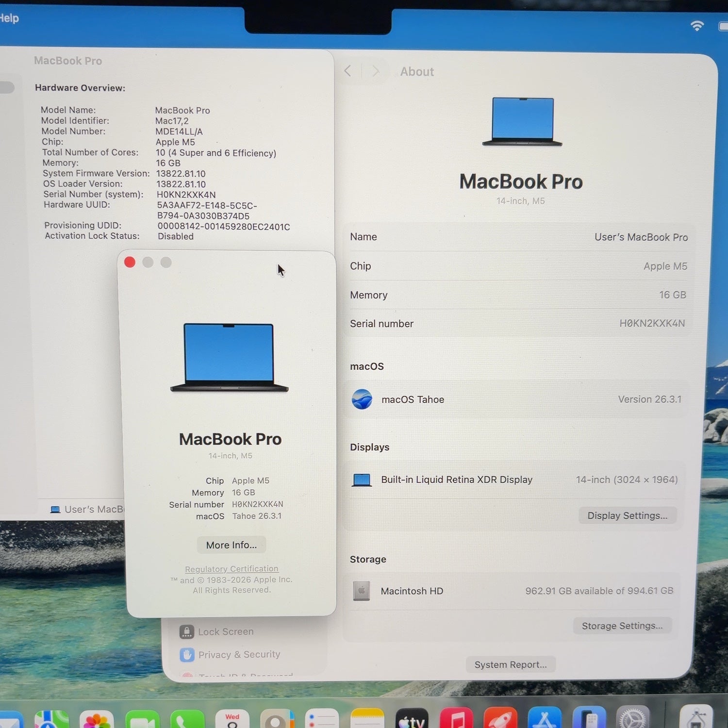
Task: Open iPhone Mirroring from the Dock
Action: (589, 717)
